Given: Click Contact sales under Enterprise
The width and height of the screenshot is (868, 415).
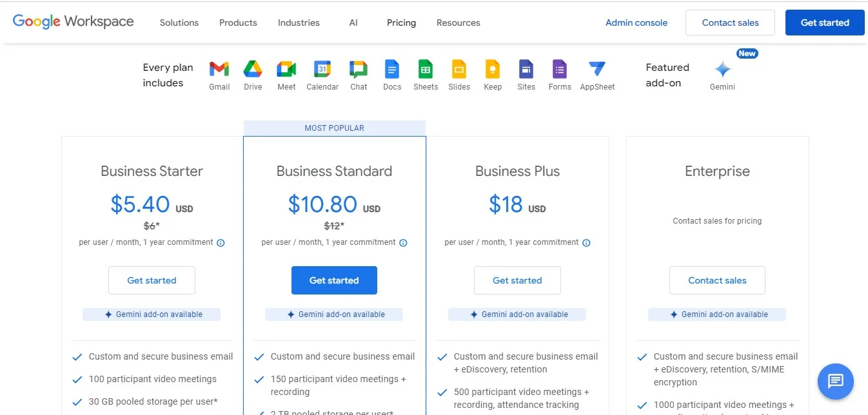Looking at the screenshot, I should pyautogui.click(x=717, y=280).
